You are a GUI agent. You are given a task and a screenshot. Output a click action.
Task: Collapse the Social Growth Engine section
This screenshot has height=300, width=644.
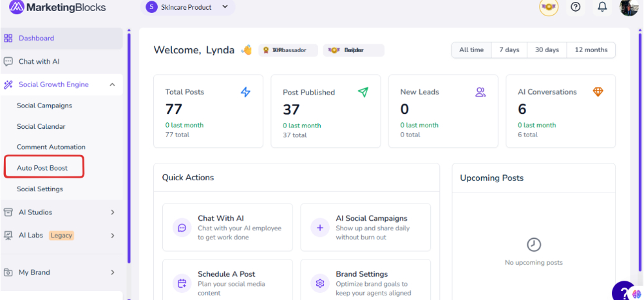pos(112,84)
